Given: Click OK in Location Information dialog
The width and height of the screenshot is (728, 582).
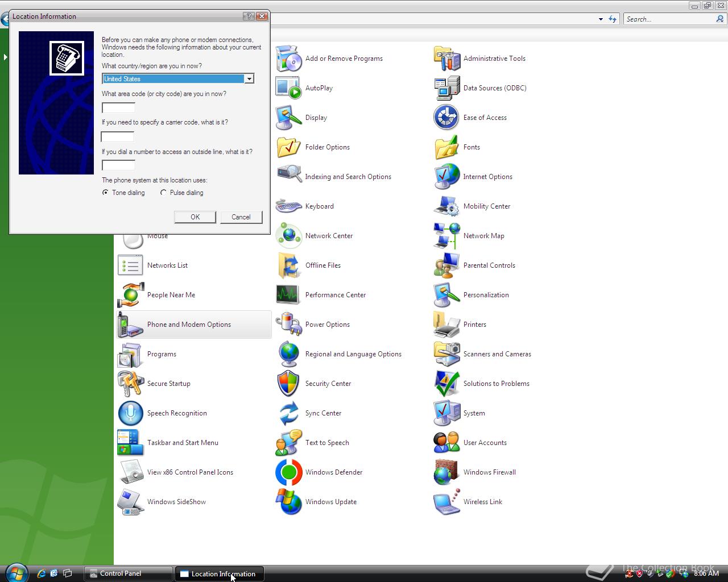Looking at the screenshot, I should click(x=195, y=217).
